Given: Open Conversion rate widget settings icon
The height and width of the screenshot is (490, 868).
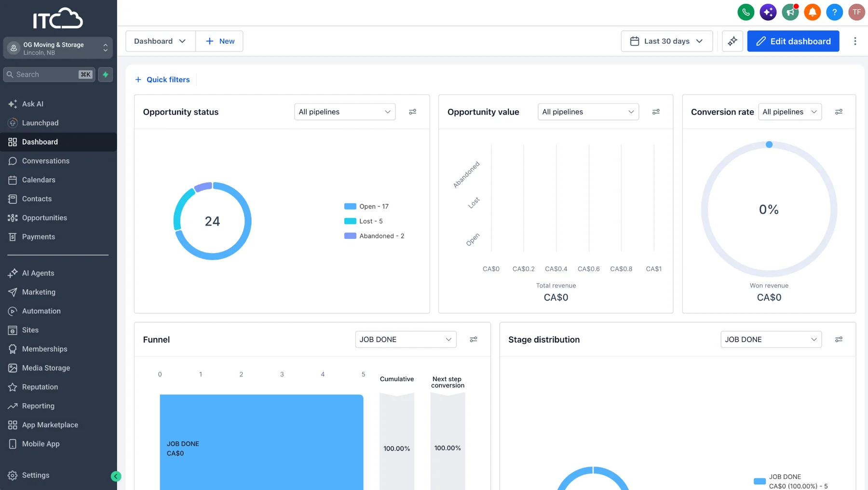Looking at the screenshot, I should pos(839,112).
